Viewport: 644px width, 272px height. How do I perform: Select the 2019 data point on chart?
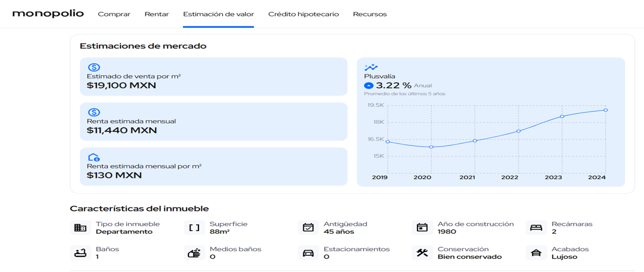click(x=387, y=142)
